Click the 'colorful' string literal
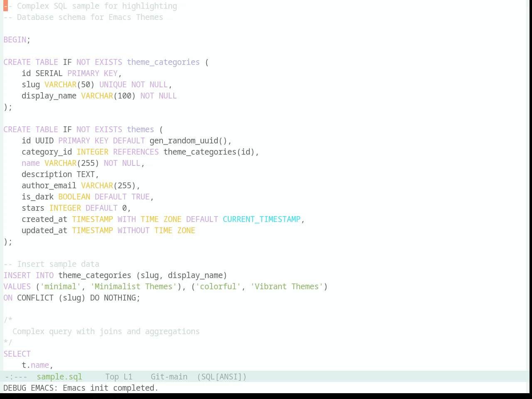The width and height of the screenshot is (532, 399). click(218, 286)
